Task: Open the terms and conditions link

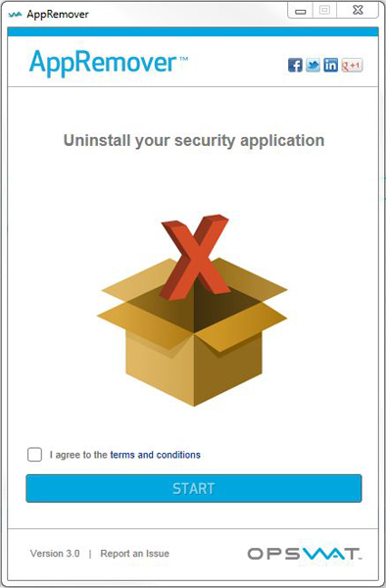Action: point(155,455)
